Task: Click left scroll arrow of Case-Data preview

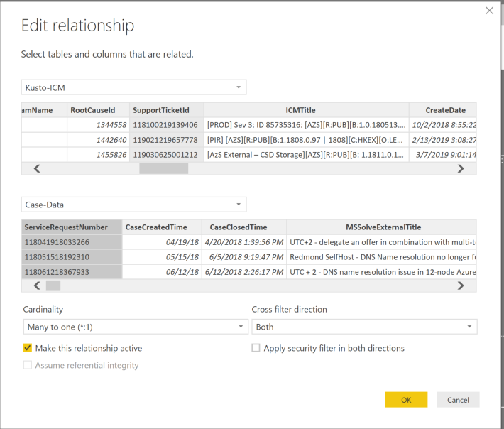Action: click(x=37, y=286)
